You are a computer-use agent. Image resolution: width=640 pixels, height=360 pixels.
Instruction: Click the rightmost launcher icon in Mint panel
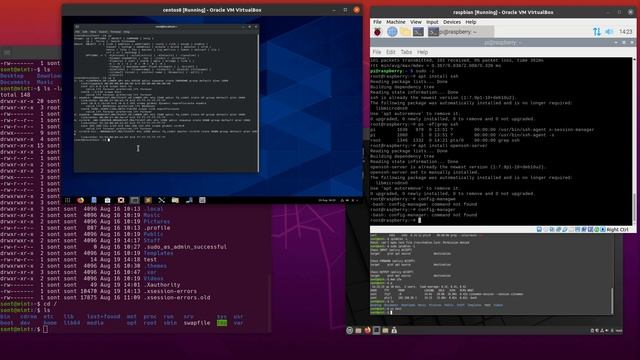tap(394, 330)
